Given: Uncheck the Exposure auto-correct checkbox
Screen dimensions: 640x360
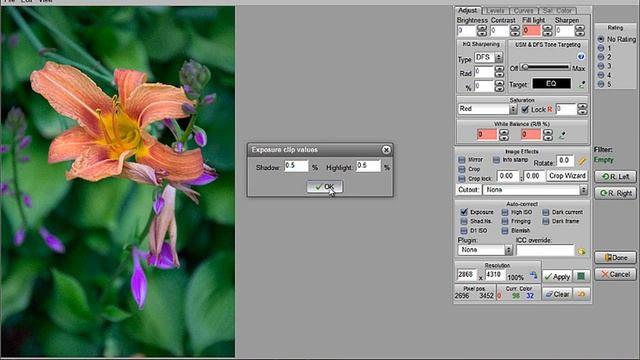Looking at the screenshot, I should [x=464, y=212].
